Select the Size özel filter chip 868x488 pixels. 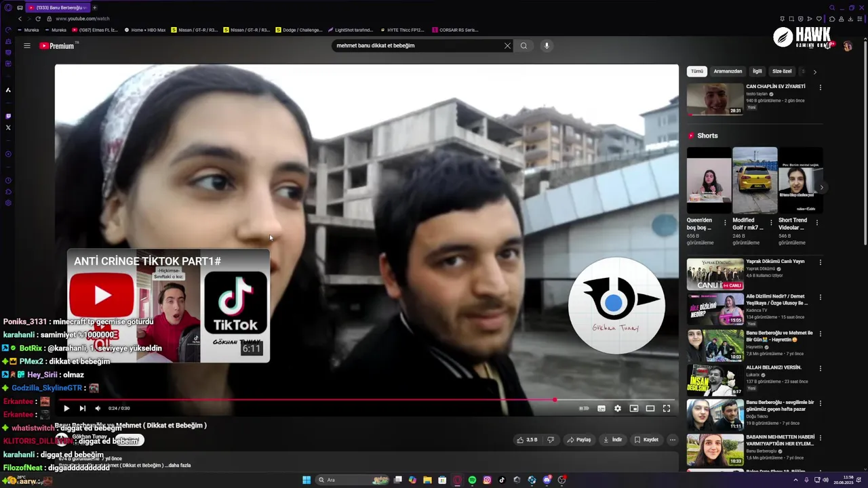(x=782, y=71)
